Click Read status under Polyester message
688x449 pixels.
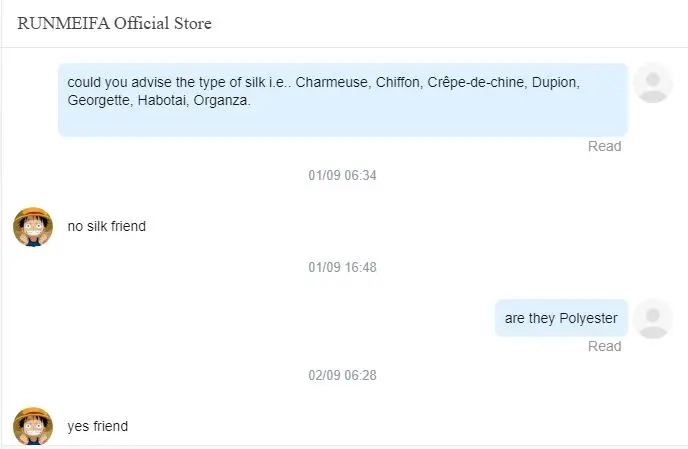[604, 346]
